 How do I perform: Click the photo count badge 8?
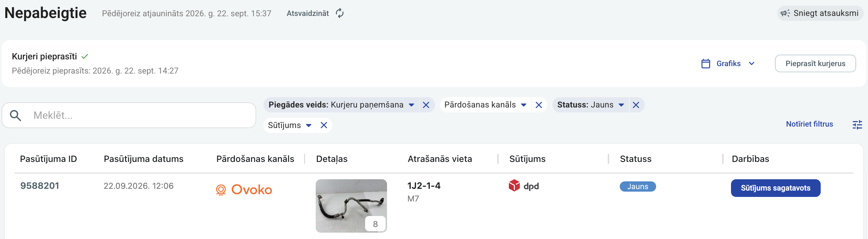click(x=375, y=224)
